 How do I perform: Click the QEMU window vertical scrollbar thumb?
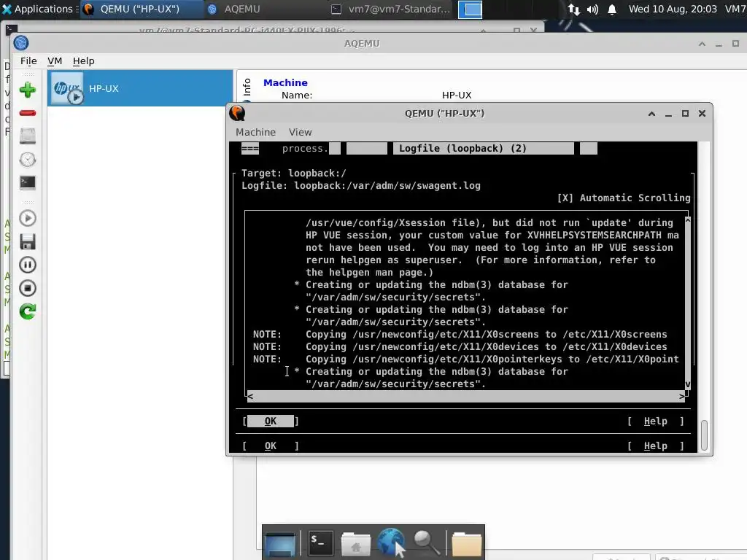pos(704,435)
